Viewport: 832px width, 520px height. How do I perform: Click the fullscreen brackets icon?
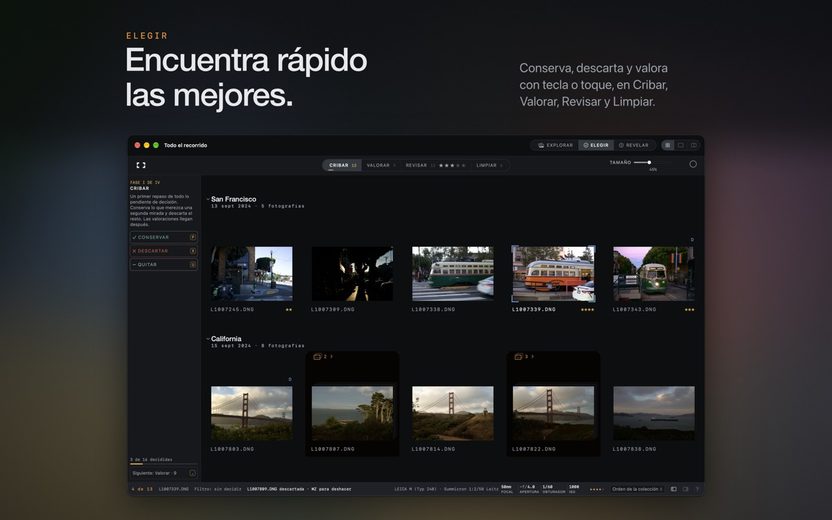[x=141, y=165]
